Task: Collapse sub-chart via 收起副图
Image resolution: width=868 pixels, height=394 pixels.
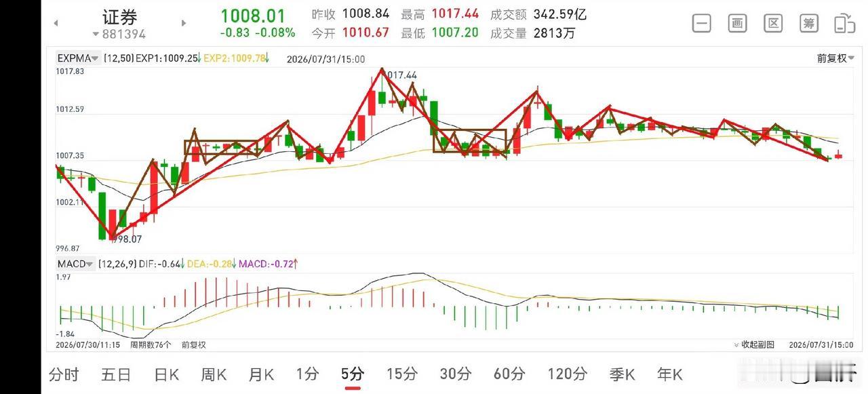Action: click(x=753, y=344)
